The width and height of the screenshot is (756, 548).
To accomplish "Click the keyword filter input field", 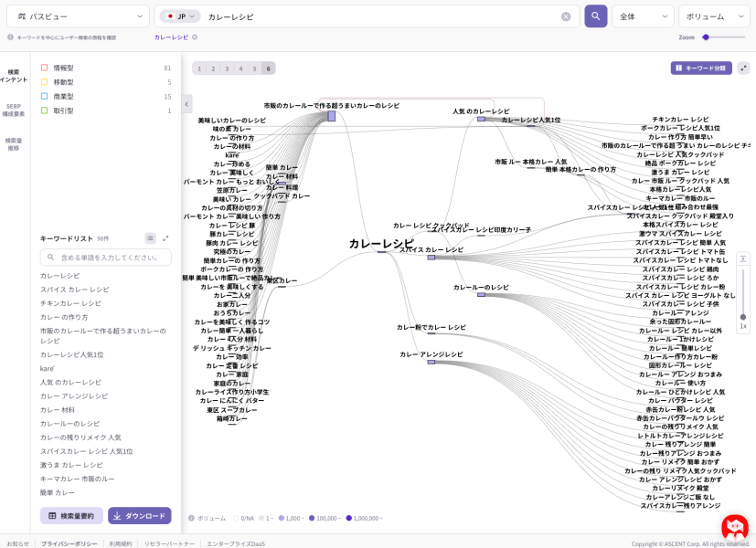I will click(x=105, y=258).
